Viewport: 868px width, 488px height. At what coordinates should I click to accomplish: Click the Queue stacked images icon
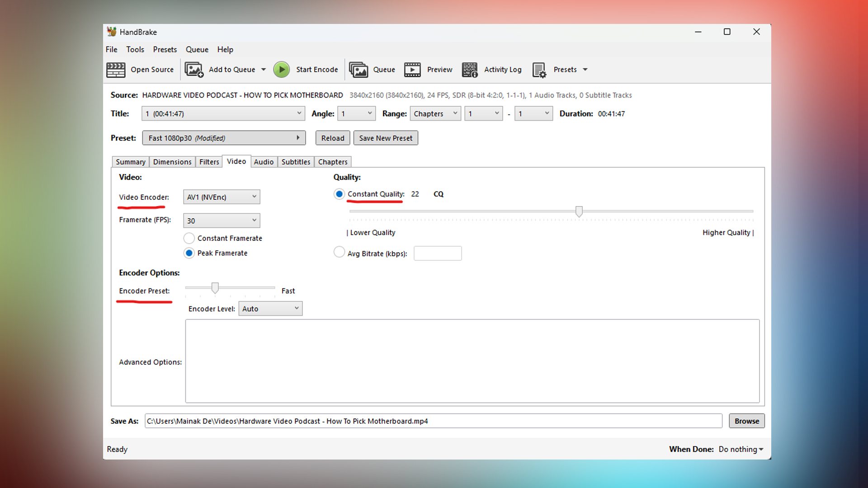click(359, 70)
